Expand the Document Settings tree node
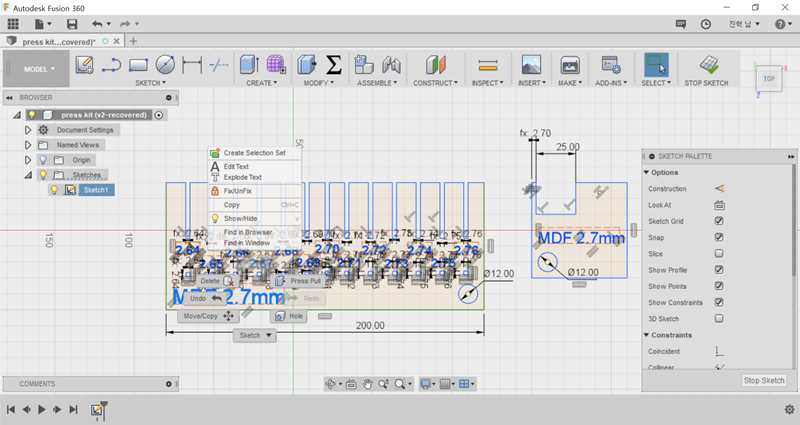 coord(28,130)
